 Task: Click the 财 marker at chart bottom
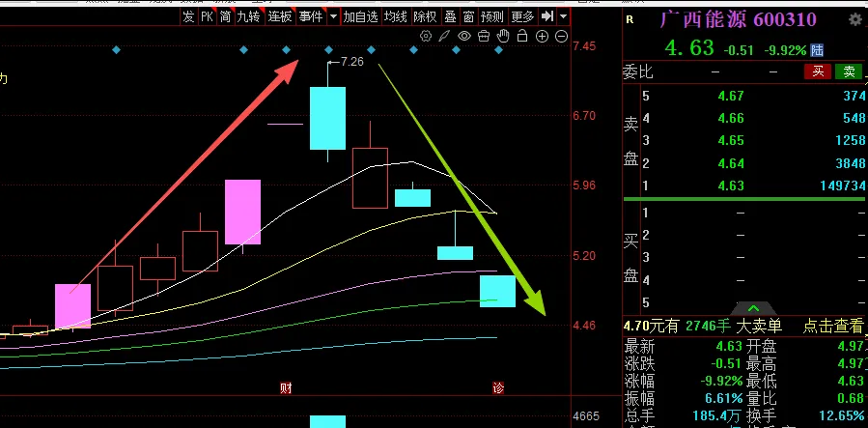click(286, 388)
